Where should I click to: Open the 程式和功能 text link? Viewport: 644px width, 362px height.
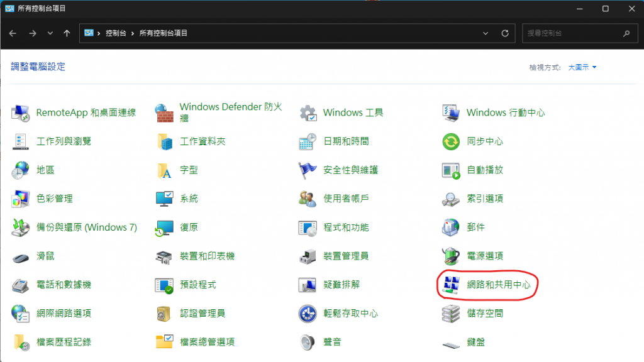pos(346,228)
